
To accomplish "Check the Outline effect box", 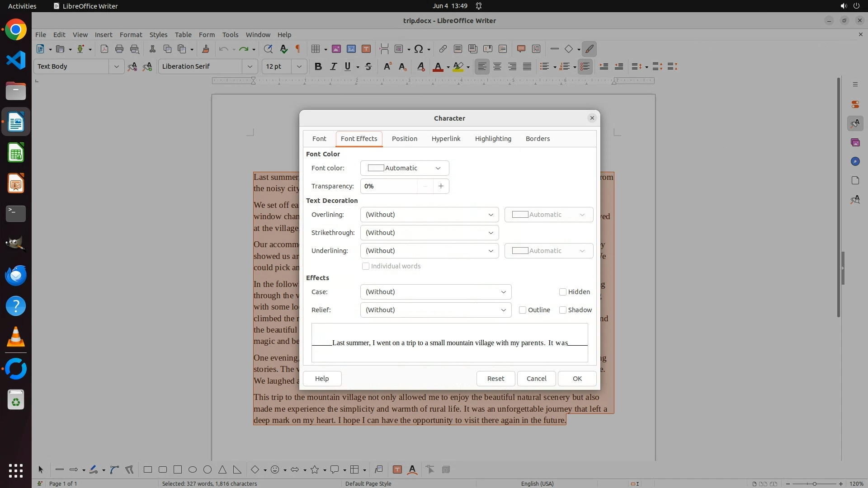I will pyautogui.click(x=523, y=310).
